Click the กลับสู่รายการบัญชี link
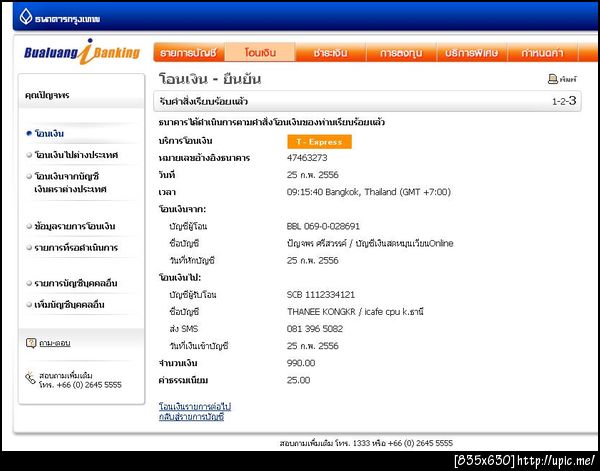The image size is (600, 471). click(191, 417)
